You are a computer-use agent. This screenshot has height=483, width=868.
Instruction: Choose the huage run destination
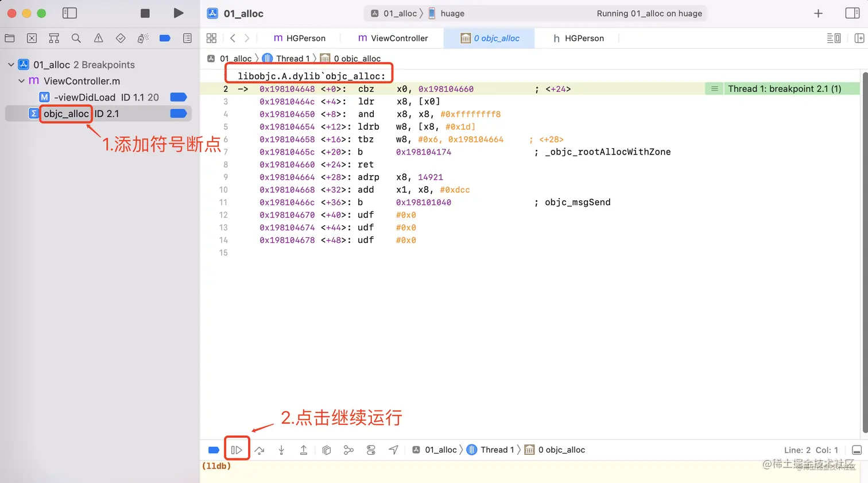(x=447, y=13)
